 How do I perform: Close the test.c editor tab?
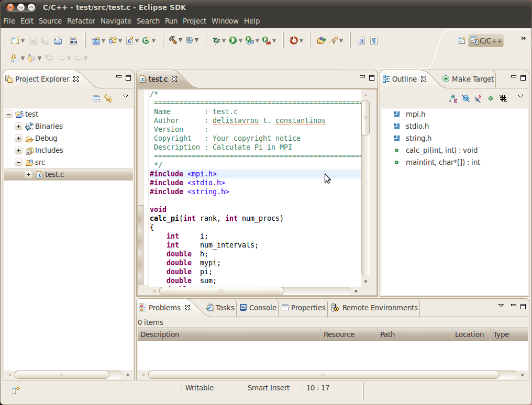(174, 79)
